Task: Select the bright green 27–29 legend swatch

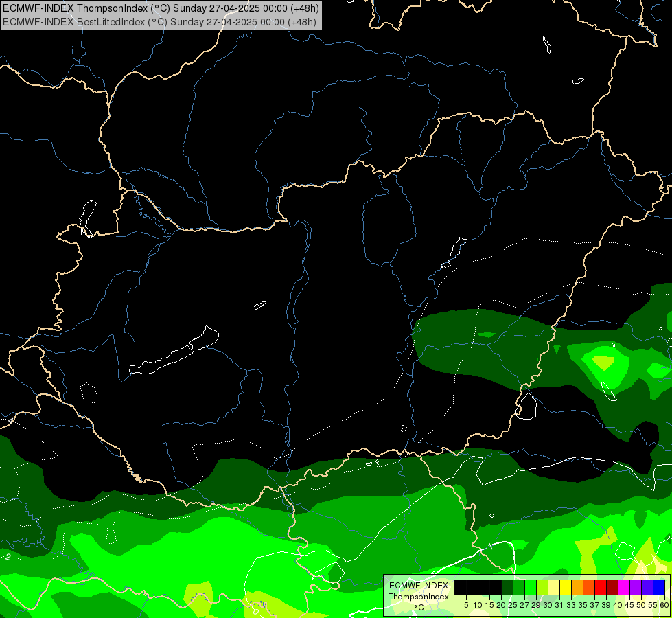Action: click(x=531, y=588)
